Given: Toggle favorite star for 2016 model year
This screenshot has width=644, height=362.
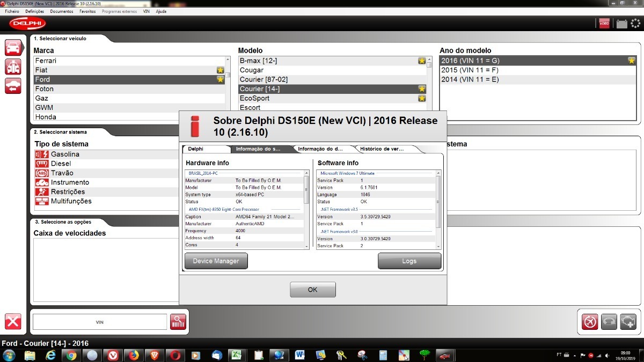Looking at the screenshot, I should tap(632, 61).
